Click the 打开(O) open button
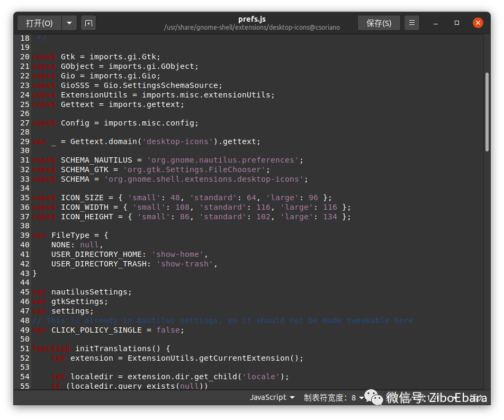Image resolution: width=504 pixels, height=420 pixels. pos(39,23)
